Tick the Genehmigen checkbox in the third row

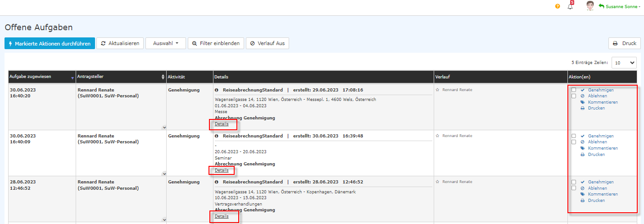tap(573, 182)
